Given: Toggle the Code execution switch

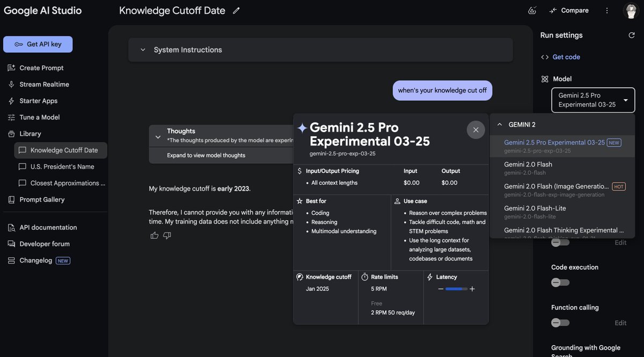Looking at the screenshot, I should pos(560,282).
